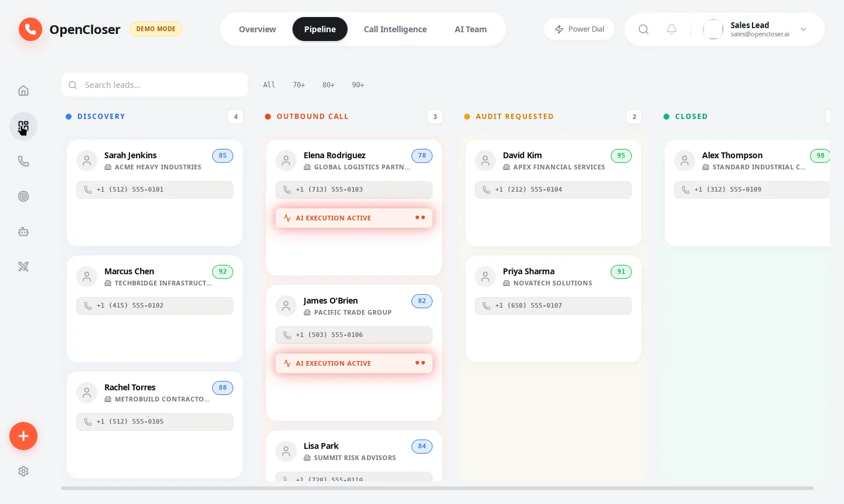Filter leads by 80+ score

pos(328,85)
